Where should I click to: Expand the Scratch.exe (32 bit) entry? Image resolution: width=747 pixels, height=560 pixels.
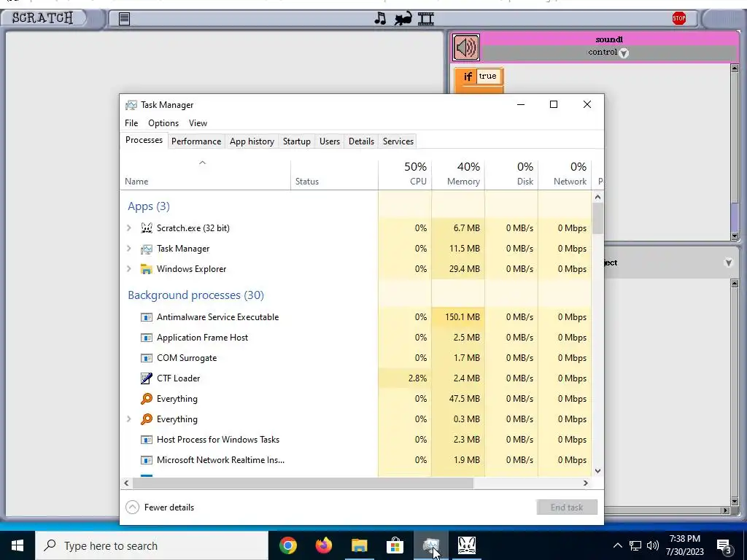click(128, 228)
